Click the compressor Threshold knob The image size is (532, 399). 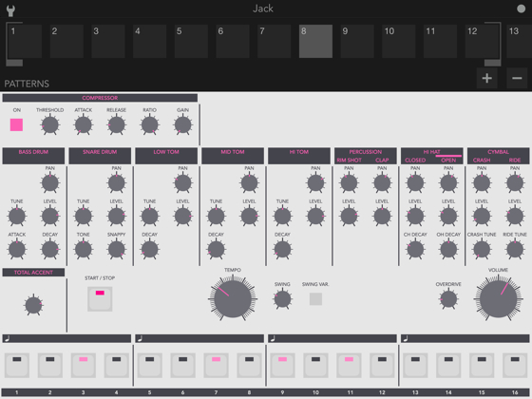(49, 124)
